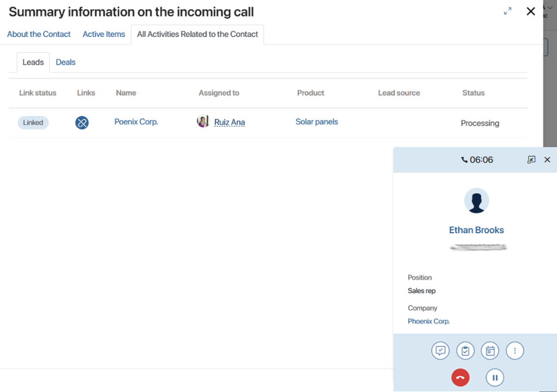Image resolution: width=557 pixels, height=392 pixels.
Task: Close the call widget panel
Action: click(548, 160)
